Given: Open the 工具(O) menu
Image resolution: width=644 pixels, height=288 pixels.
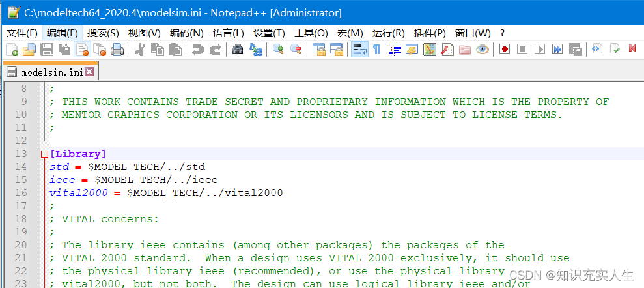Looking at the screenshot, I should point(311,33).
